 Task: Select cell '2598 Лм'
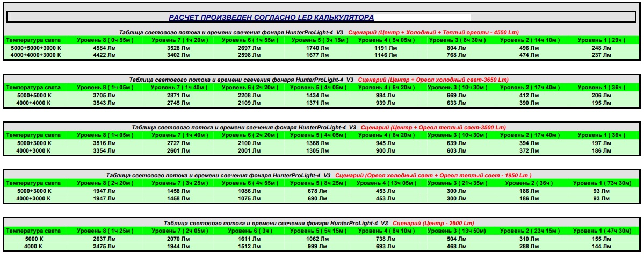250,55
